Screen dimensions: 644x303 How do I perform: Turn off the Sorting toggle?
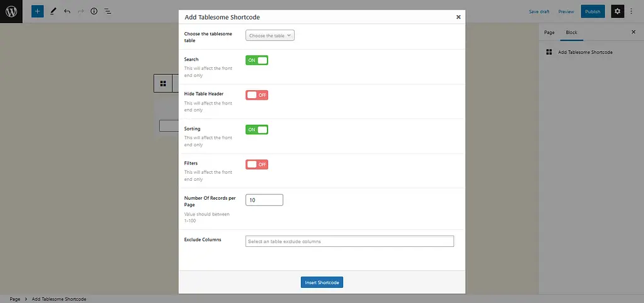point(257,130)
